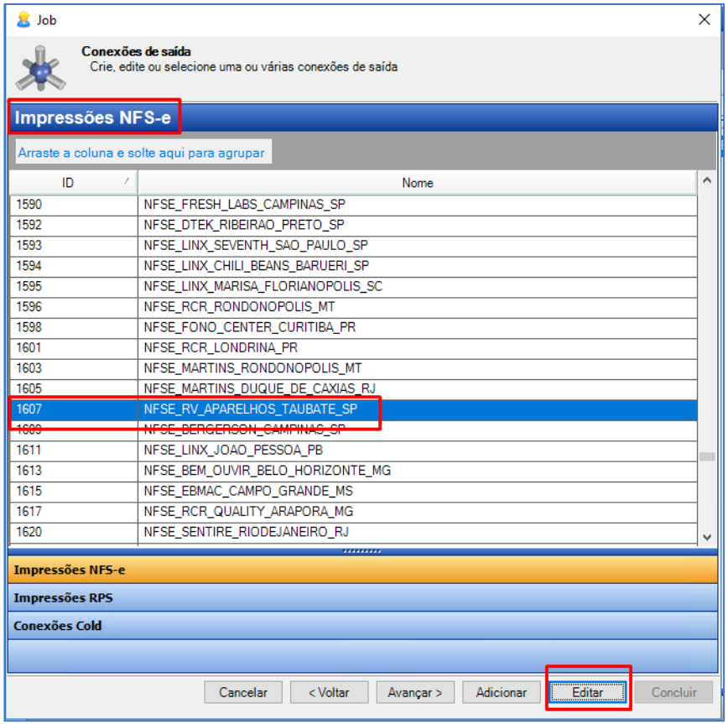Click the Adicionar button
This screenshot has width=728, height=724.
(x=502, y=692)
